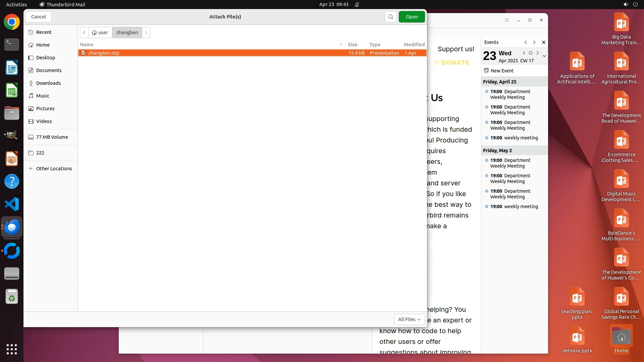Click the back arrow in path bar

pos(84,33)
